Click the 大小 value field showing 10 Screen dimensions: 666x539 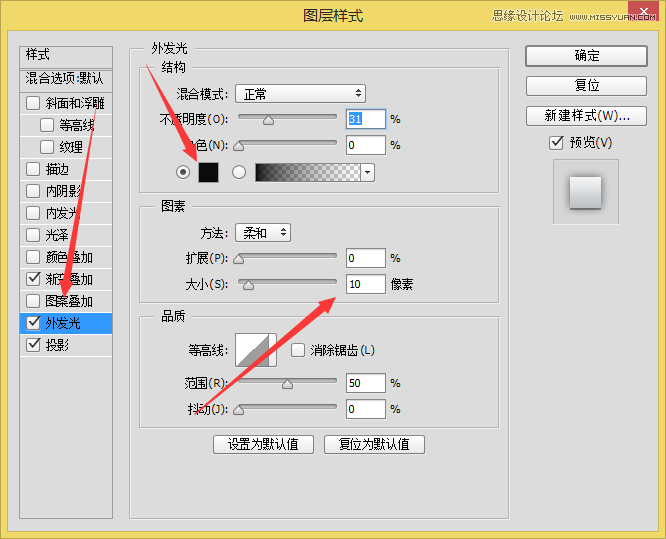[x=366, y=284]
